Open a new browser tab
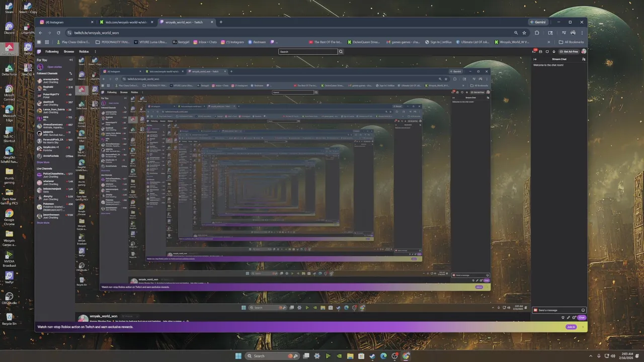 pos(220,22)
